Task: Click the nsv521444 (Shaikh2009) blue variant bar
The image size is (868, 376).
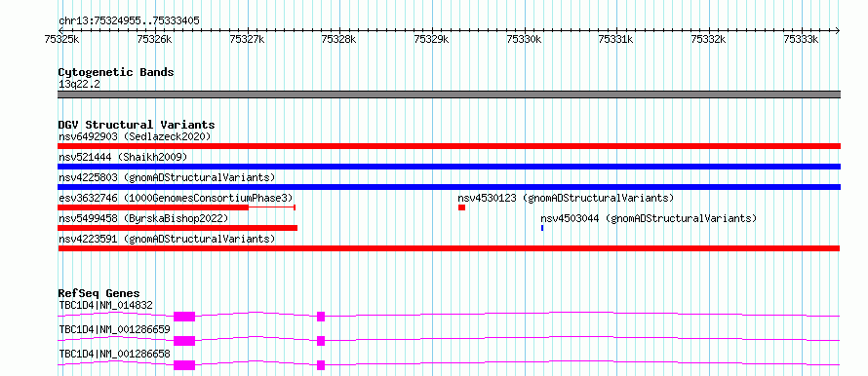Action: 449,167
